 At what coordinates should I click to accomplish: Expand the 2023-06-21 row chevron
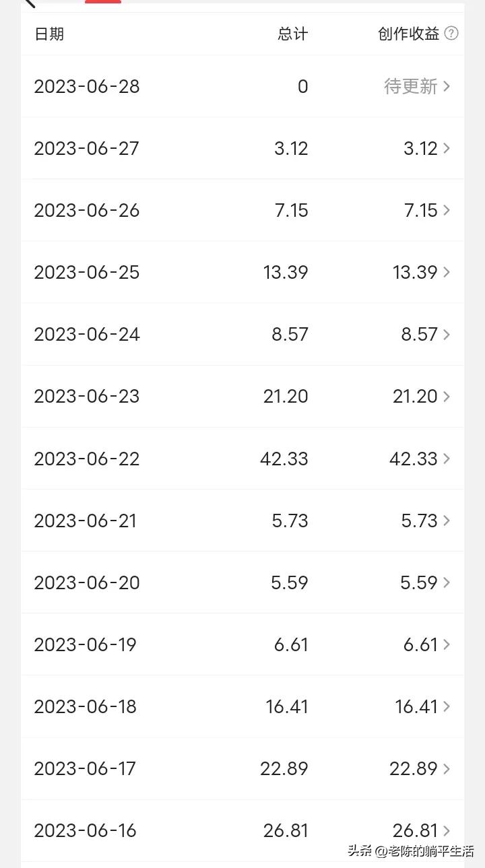447,521
